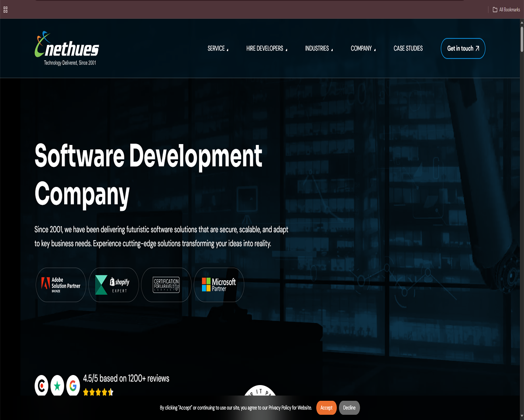Image resolution: width=524 pixels, height=420 pixels.
Task: Click the Get in touch button
Action: pyautogui.click(x=463, y=48)
